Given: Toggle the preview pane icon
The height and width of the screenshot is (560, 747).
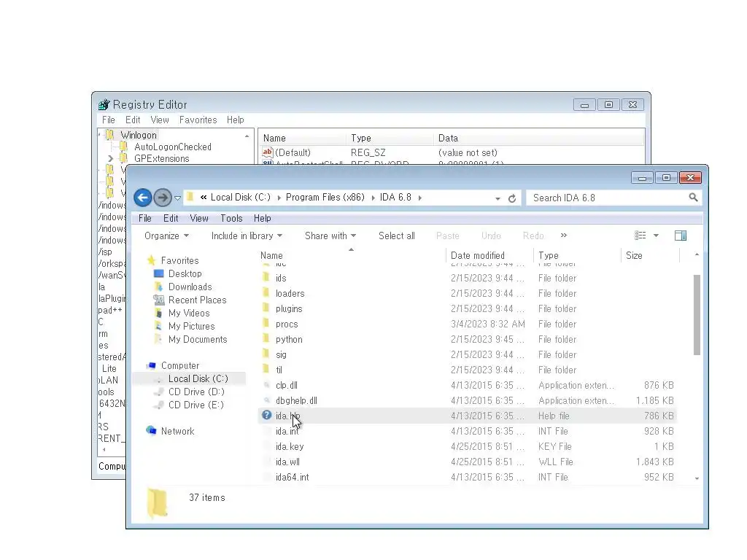Looking at the screenshot, I should point(681,236).
